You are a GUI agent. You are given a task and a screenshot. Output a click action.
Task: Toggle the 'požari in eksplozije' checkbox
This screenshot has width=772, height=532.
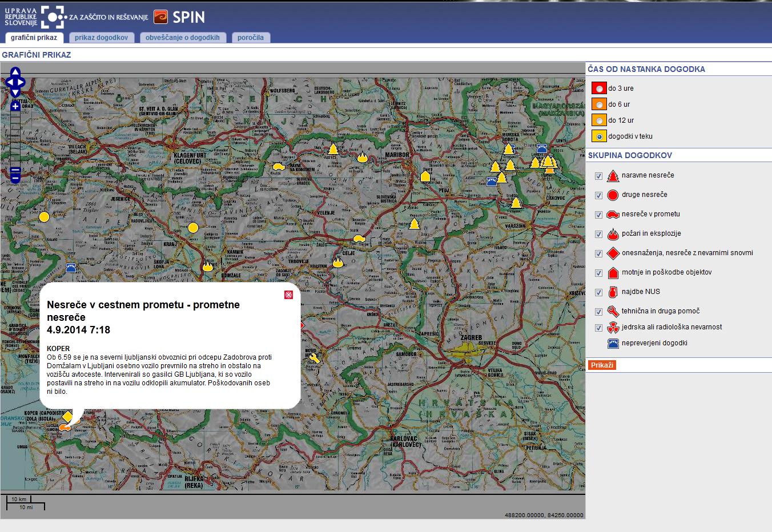point(598,234)
